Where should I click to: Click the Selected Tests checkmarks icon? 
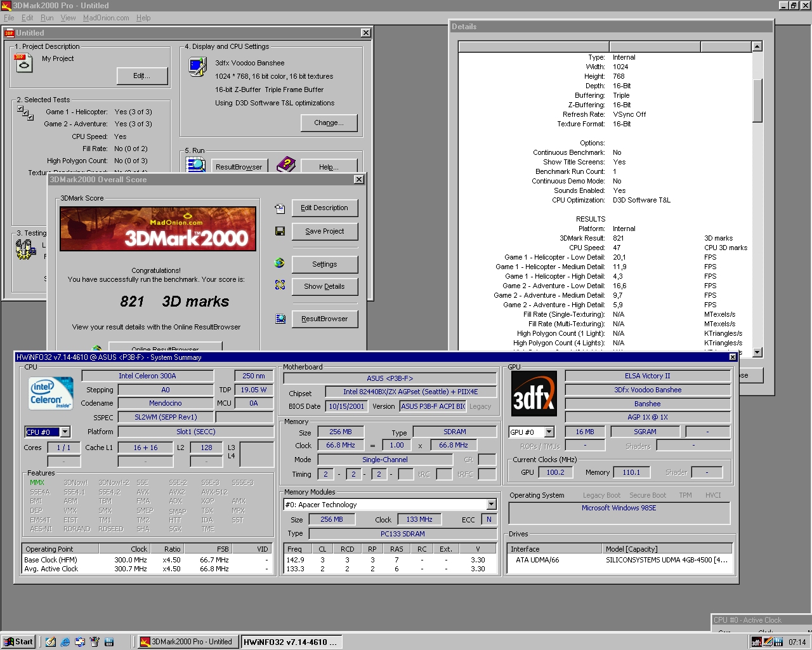[x=25, y=113]
